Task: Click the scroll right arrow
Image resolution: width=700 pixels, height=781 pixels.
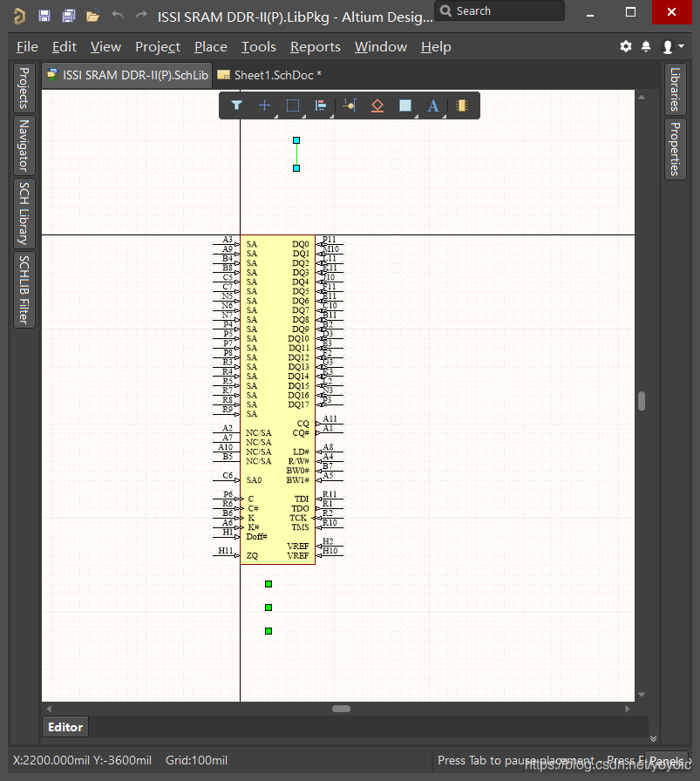Action: pos(628,709)
